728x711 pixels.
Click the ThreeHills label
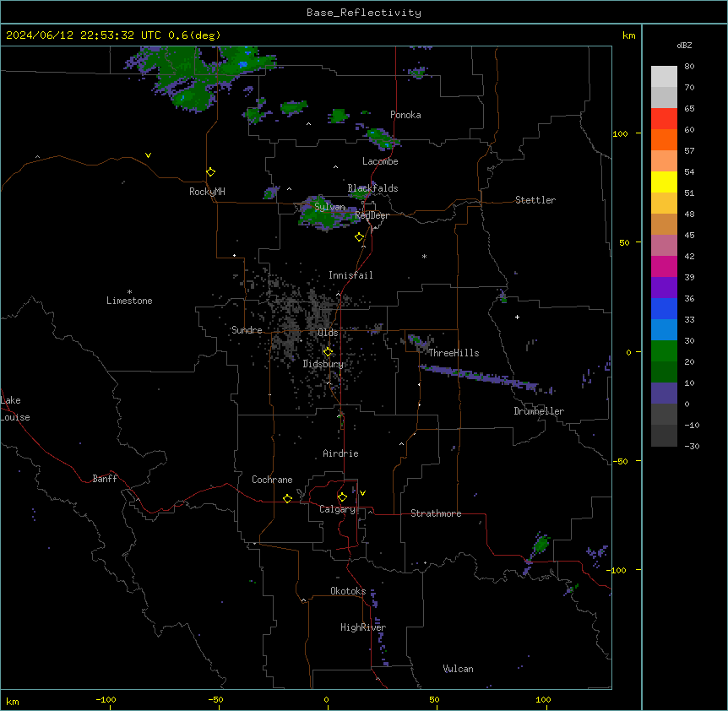click(x=454, y=353)
